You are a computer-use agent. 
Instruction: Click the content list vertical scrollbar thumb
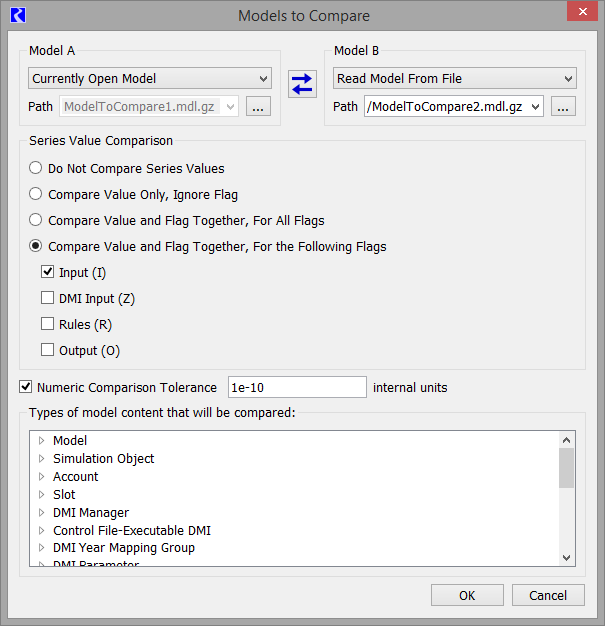566,468
